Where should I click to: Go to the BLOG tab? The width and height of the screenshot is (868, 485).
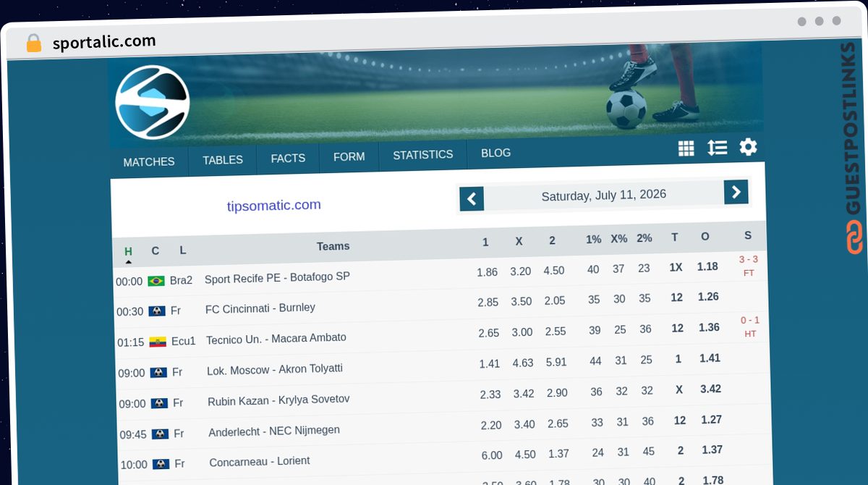tap(495, 153)
